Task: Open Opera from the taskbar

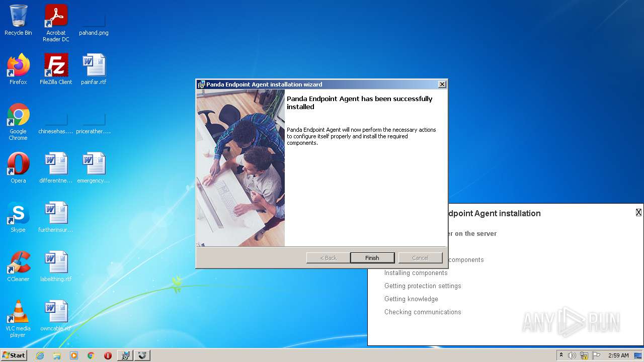Action: (x=108, y=355)
